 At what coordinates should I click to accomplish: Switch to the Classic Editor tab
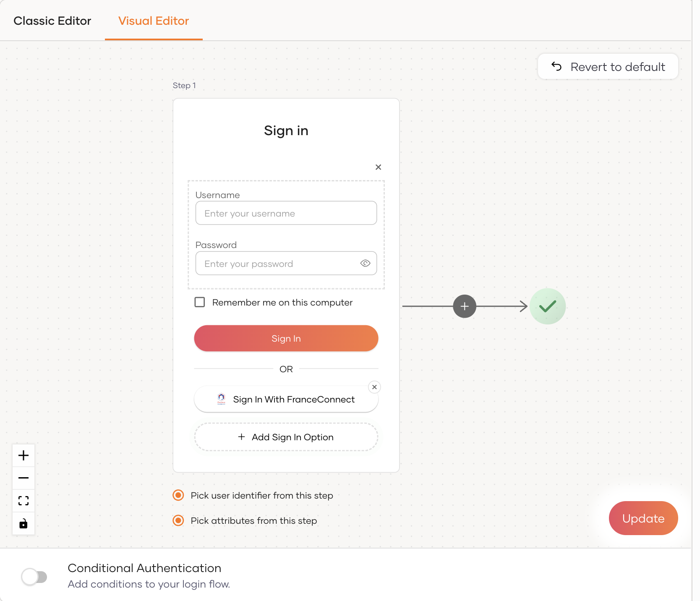[52, 21]
